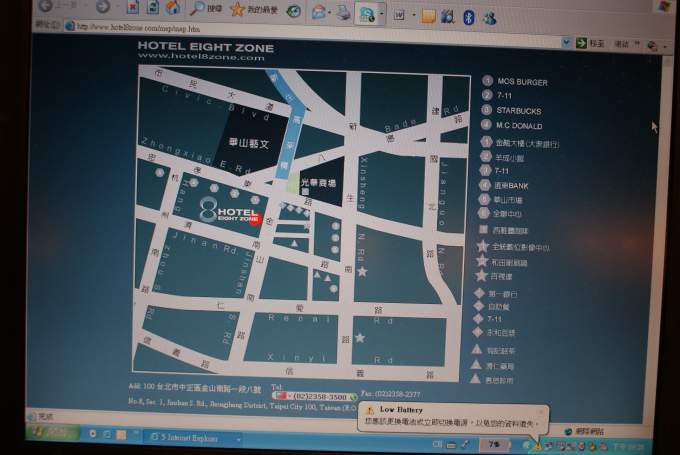
Task: Click the Back arrow button in toolbar
Action: point(42,7)
